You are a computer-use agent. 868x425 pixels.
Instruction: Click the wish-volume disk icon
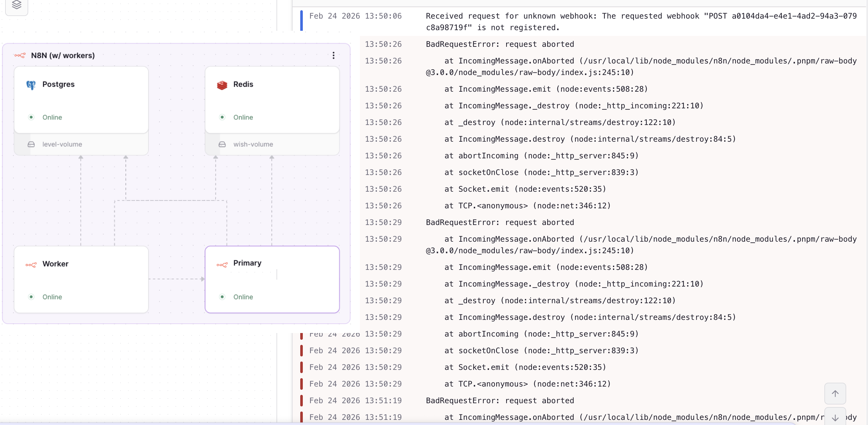coord(222,145)
